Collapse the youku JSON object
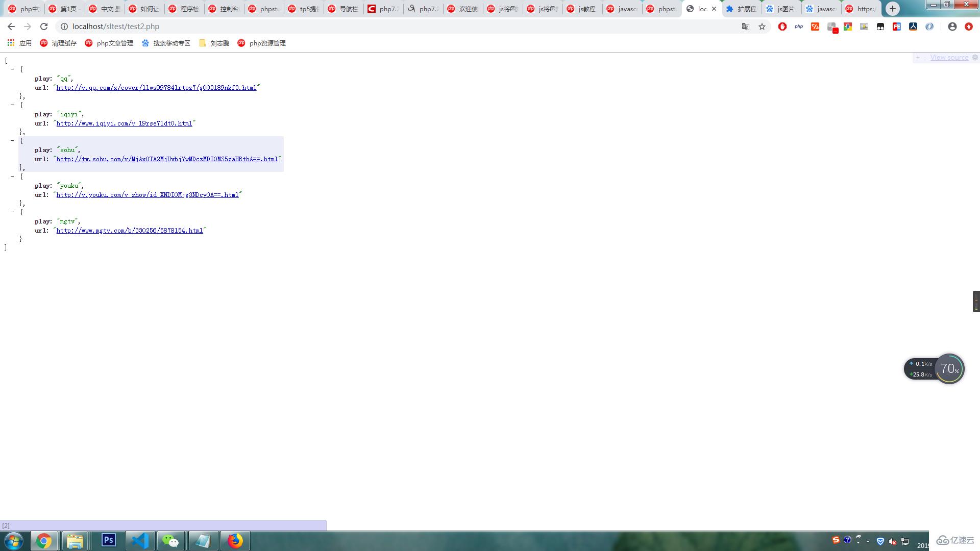This screenshot has height=551, width=980. tap(12, 176)
